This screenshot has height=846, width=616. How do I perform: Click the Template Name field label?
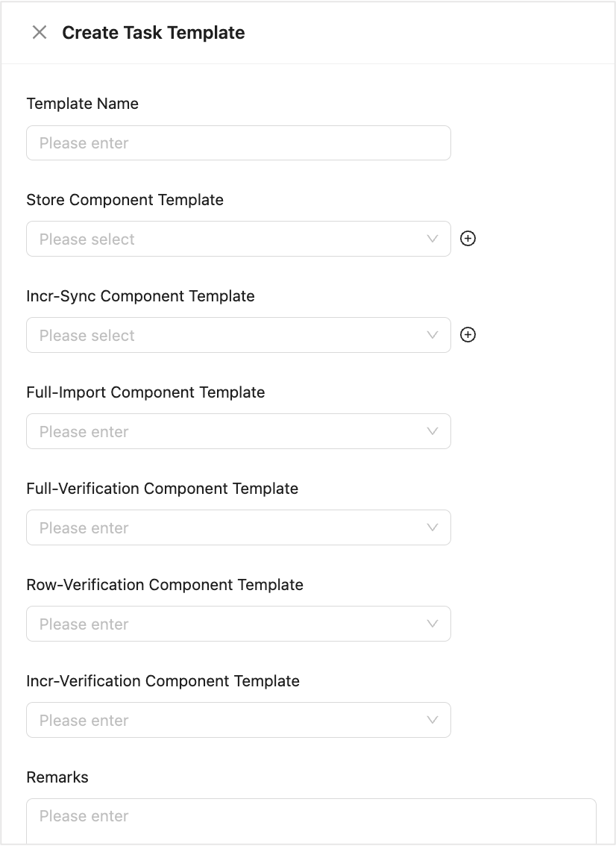pos(82,104)
